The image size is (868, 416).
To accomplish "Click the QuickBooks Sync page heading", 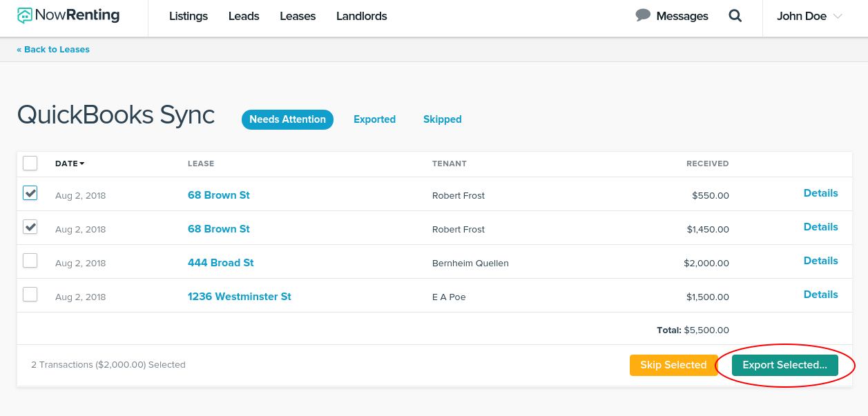I will 116,115.
